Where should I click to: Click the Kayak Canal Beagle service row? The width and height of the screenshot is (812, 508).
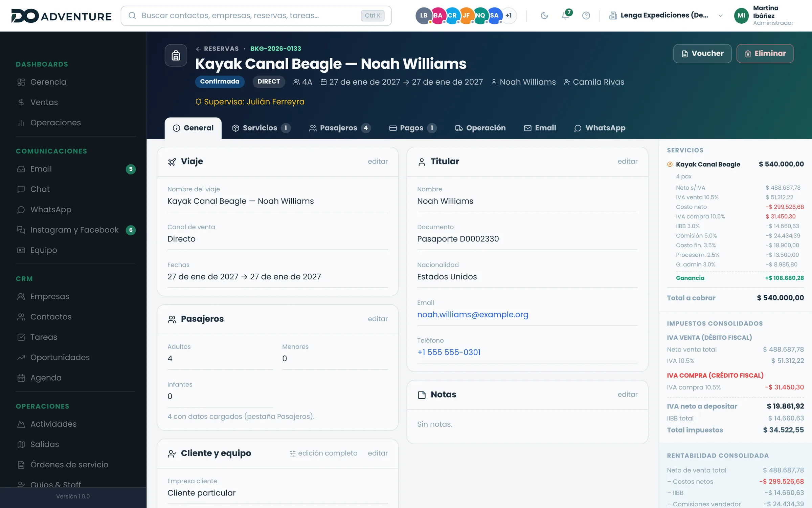(735, 164)
